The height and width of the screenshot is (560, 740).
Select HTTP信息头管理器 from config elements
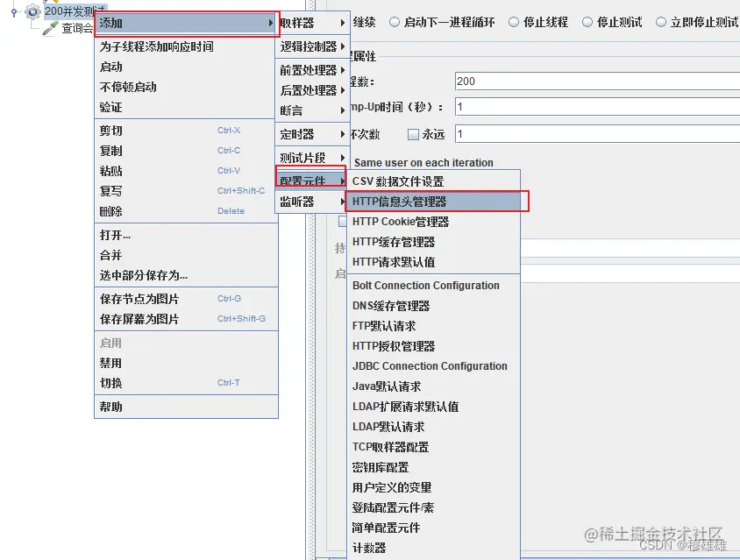pos(412,201)
